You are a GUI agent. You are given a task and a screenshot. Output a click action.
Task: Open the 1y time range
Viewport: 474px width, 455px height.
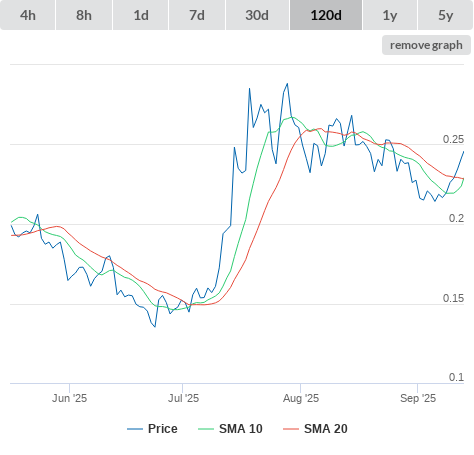390,15
